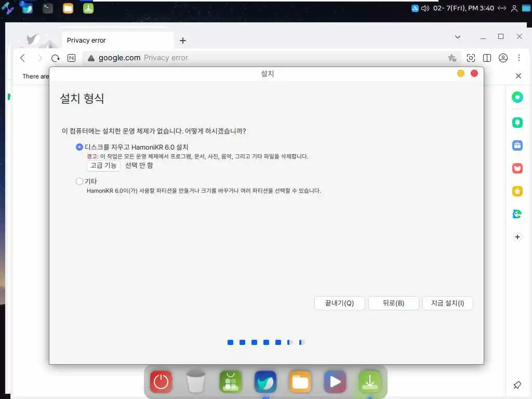The image size is (532, 399).
Task: Click the blue-green translate sidebar icon
Action: pos(517,214)
